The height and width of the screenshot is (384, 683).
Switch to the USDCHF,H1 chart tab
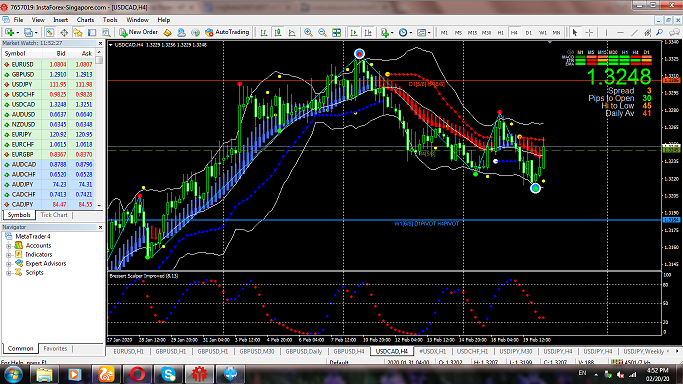[x=472, y=351]
